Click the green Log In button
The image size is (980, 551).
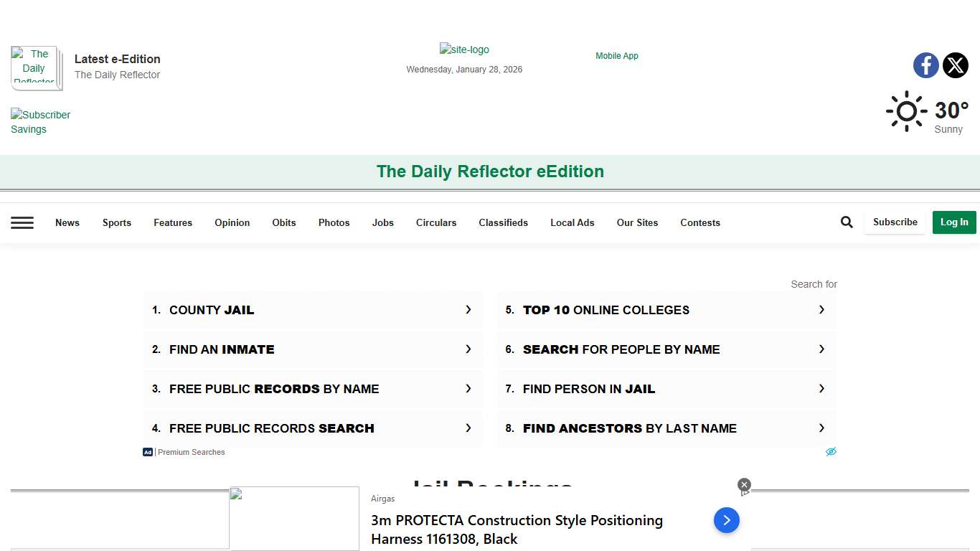coord(954,222)
